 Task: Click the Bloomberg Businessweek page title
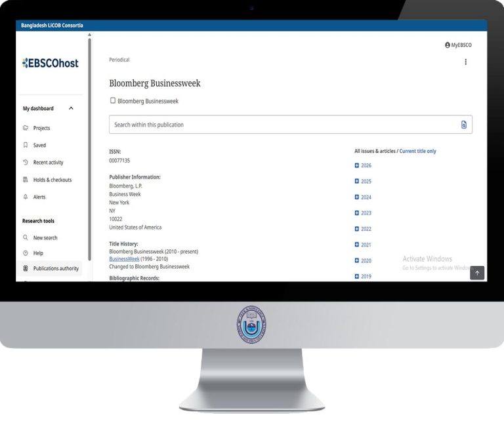coord(155,83)
